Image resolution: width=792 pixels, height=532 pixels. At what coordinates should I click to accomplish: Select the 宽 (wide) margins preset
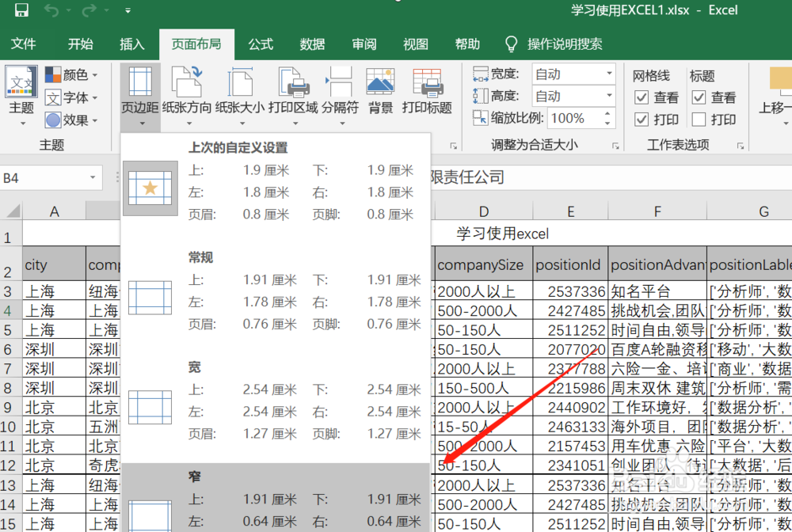coord(277,400)
